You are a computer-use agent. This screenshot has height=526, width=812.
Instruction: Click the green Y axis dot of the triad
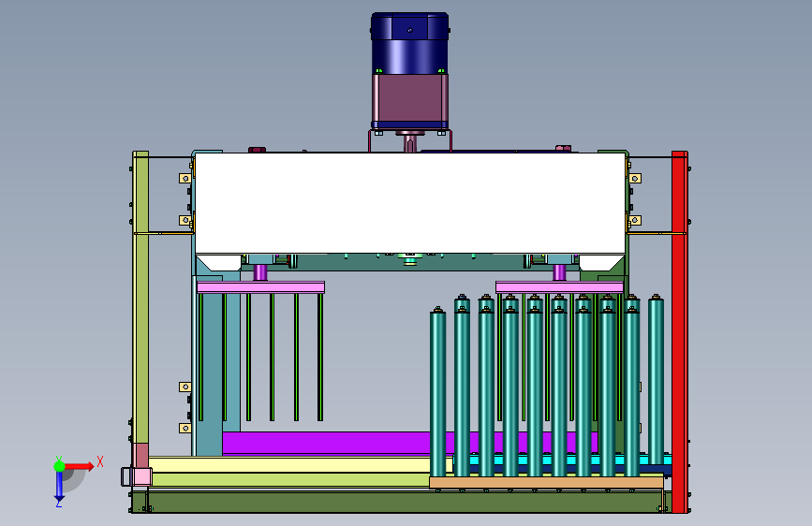59,466
